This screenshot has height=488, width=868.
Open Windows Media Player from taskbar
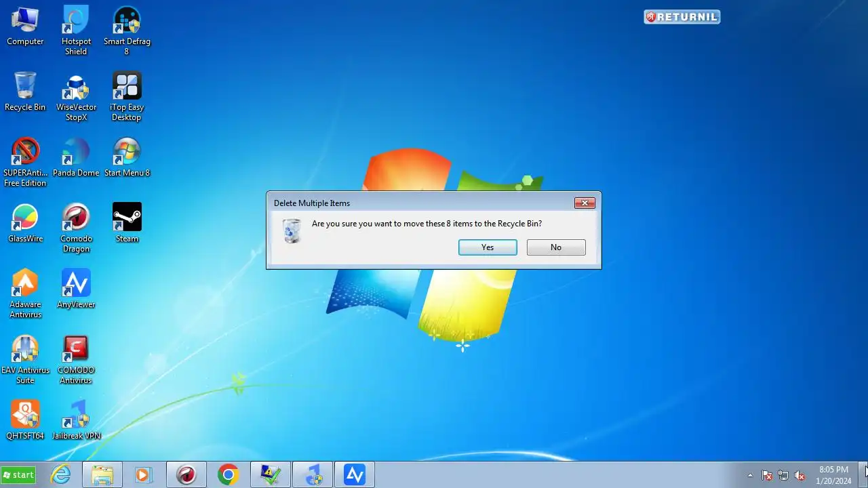143,475
